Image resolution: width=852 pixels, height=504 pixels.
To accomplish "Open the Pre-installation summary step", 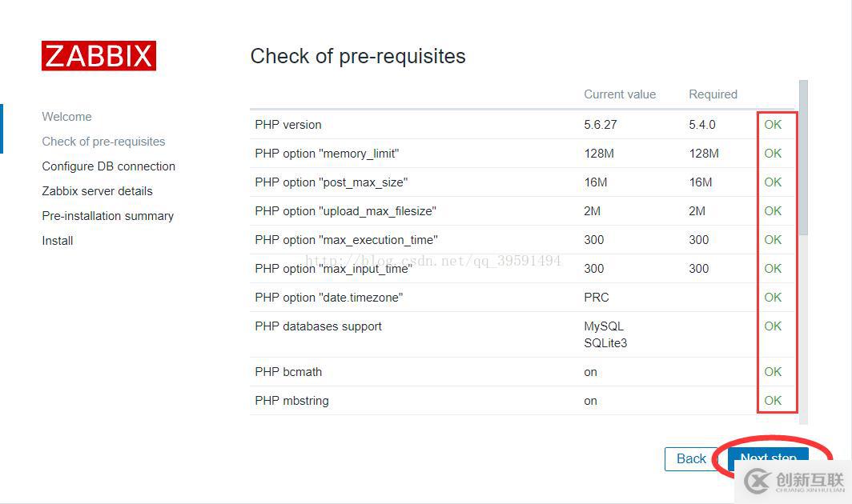I will point(107,215).
